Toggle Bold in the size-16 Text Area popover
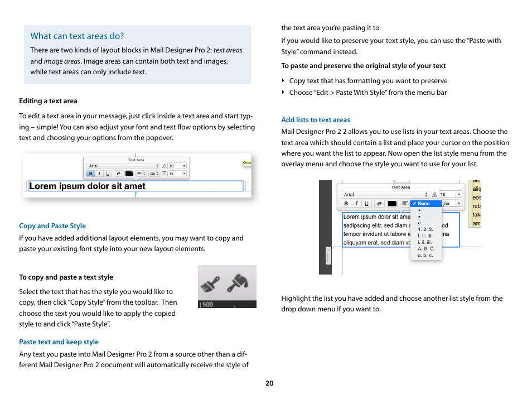The image size is (532, 404). (x=346, y=204)
